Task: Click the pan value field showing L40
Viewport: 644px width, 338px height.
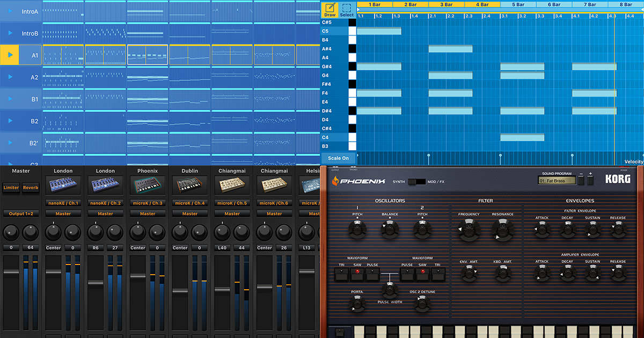Action: pos(222,248)
